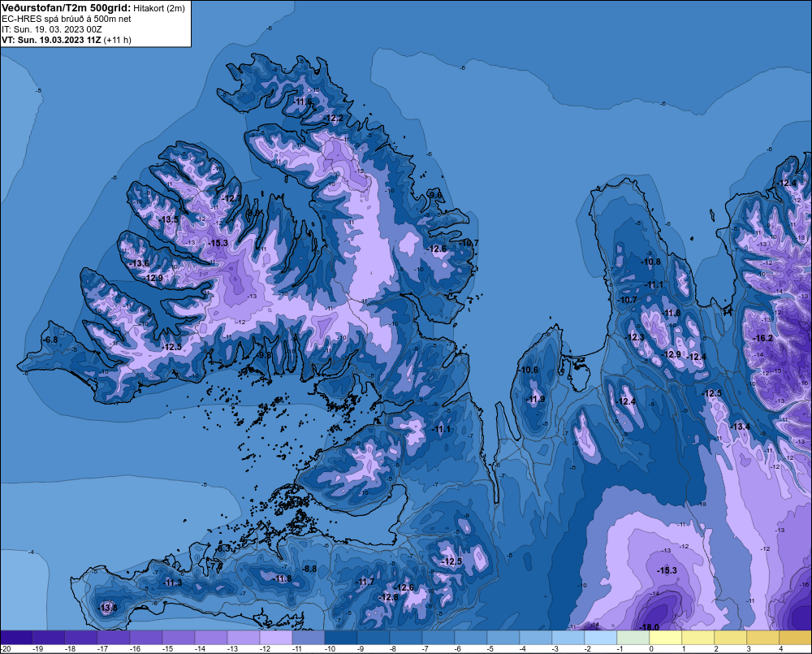Click the -10.8 temperature label
The width and height of the screenshot is (812, 654).
(650, 262)
